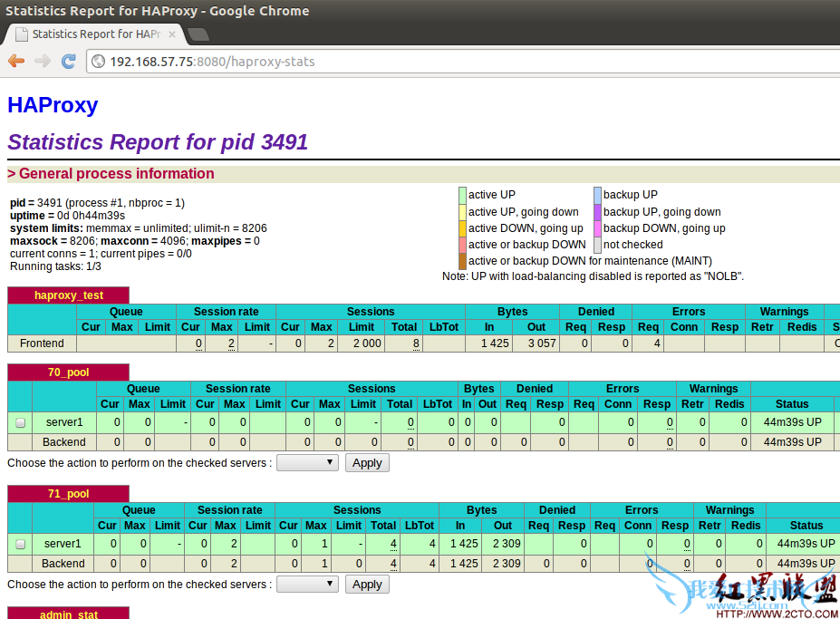Click the page icon on the tab
The height and width of the screenshot is (619, 840).
[x=21, y=34]
